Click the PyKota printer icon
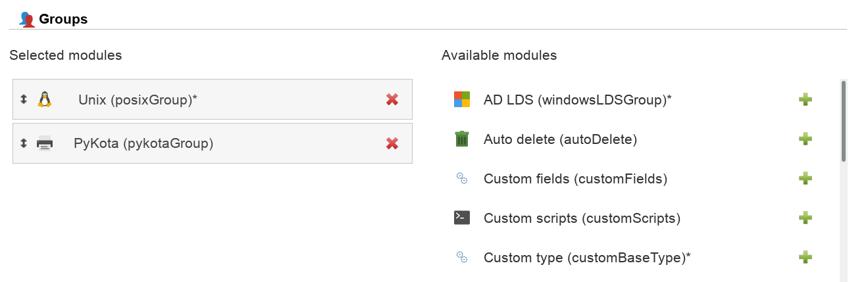Screen dimensions: 868x282 [x=45, y=143]
